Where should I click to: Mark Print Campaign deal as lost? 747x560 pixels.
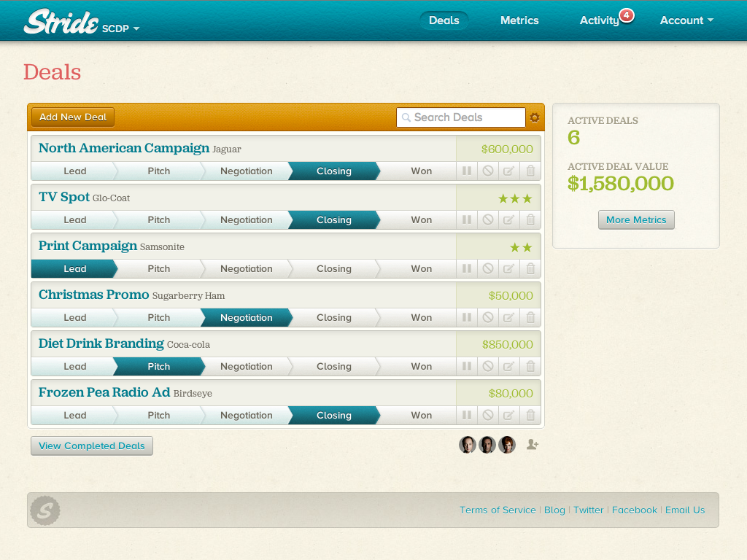(x=488, y=268)
